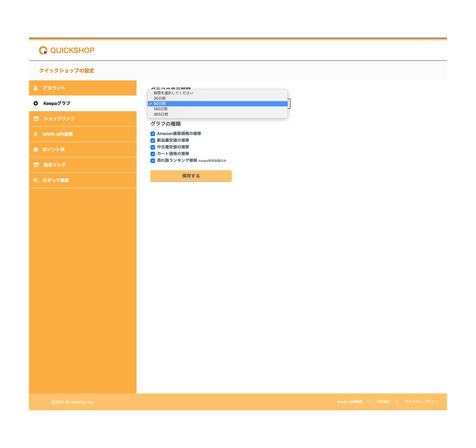Viewport: 476px width, 448px height.
Task: Click the plus circle icon beside Keepaグラフ
Action: (x=36, y=103)
